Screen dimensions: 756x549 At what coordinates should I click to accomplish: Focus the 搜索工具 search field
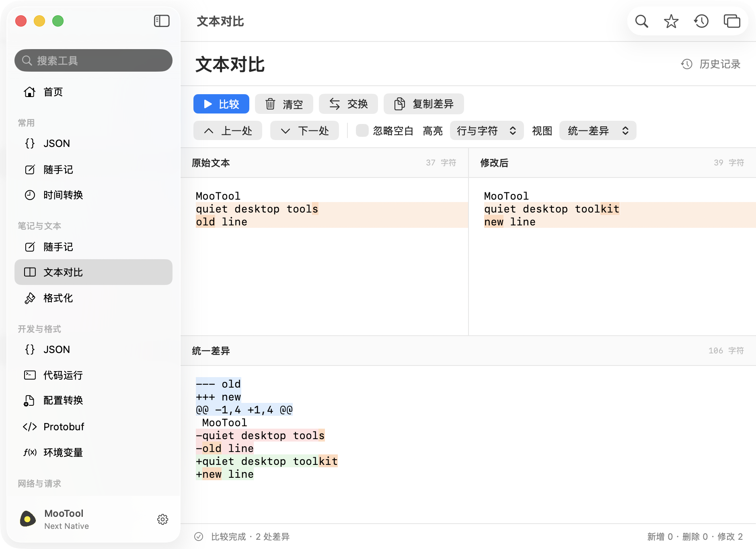point(93,60)
